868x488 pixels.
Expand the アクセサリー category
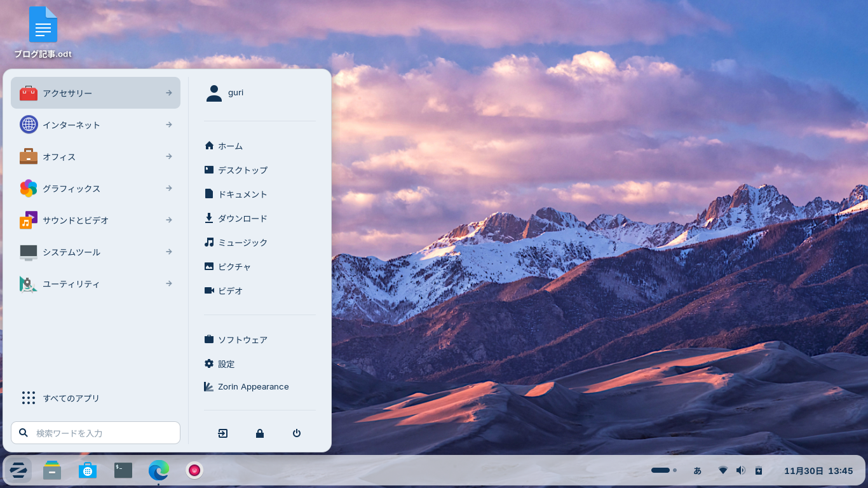[x=95, y=93]
